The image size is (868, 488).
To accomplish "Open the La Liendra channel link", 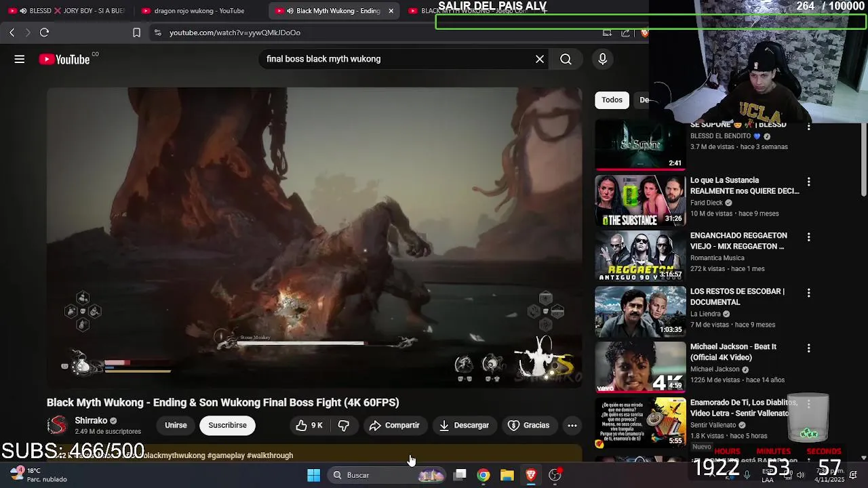I will (705, 314).
